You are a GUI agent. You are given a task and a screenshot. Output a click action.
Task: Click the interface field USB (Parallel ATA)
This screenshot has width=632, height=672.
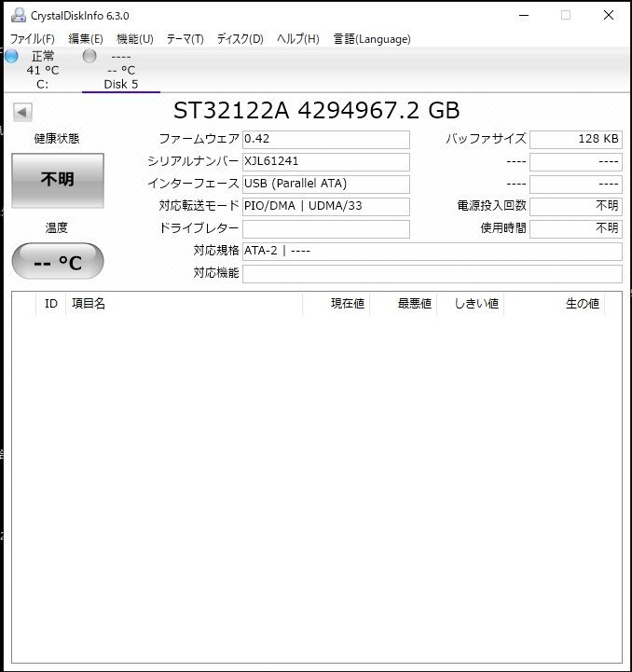[326, 184]
